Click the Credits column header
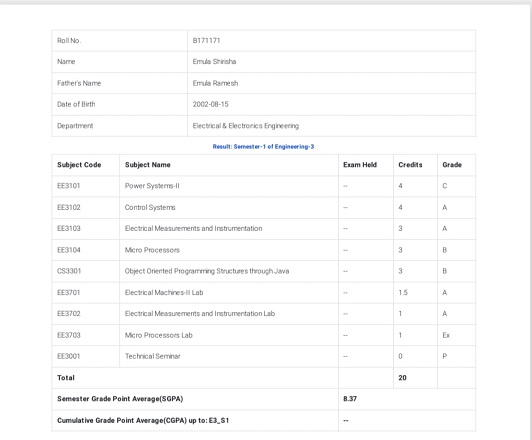This screenshot has height=440, width=532. click(410, 165)
